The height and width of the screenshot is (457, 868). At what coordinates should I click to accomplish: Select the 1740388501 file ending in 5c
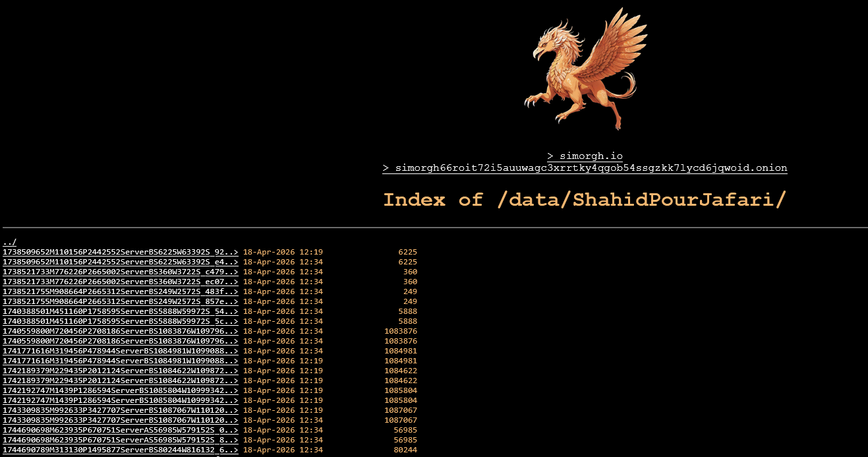(x=120, y=321)
